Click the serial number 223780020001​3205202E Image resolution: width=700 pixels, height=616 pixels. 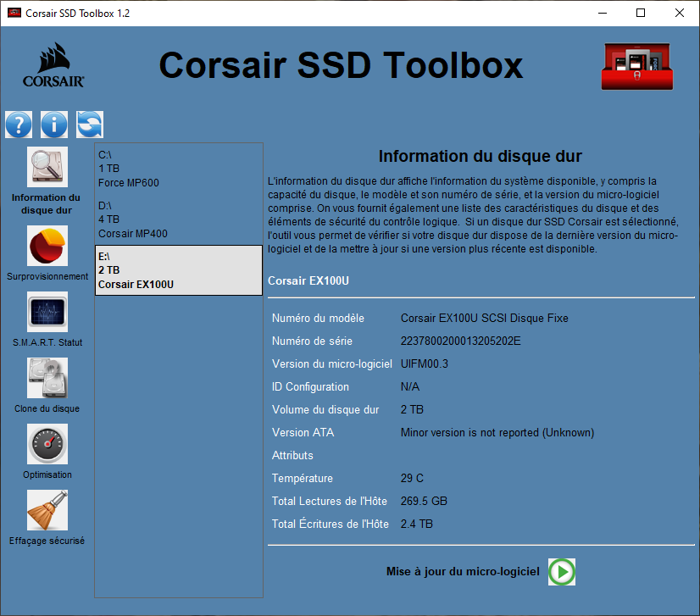(x=461, y=341)
